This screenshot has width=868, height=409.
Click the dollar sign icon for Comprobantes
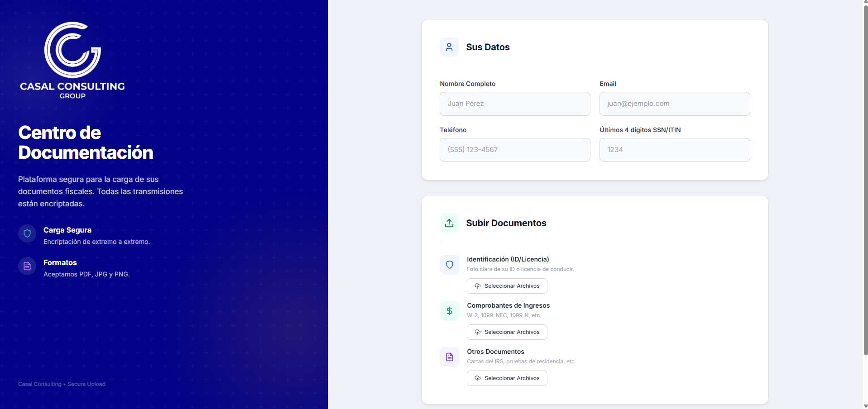pyautogui.click(x=449, y=311)
